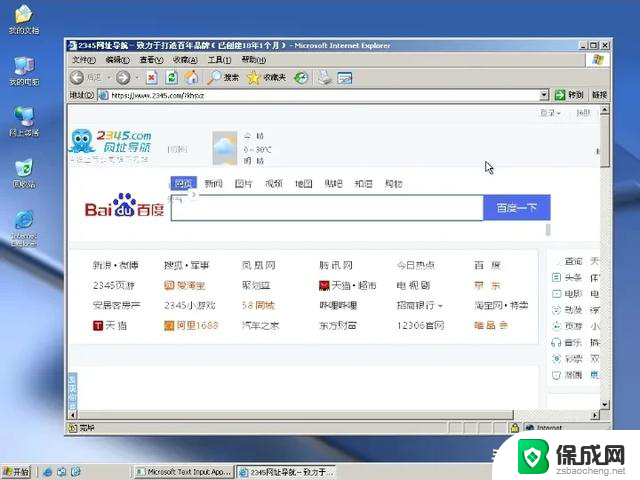
Task: Click the 百度一下 search button
Action: coord(517,208)
